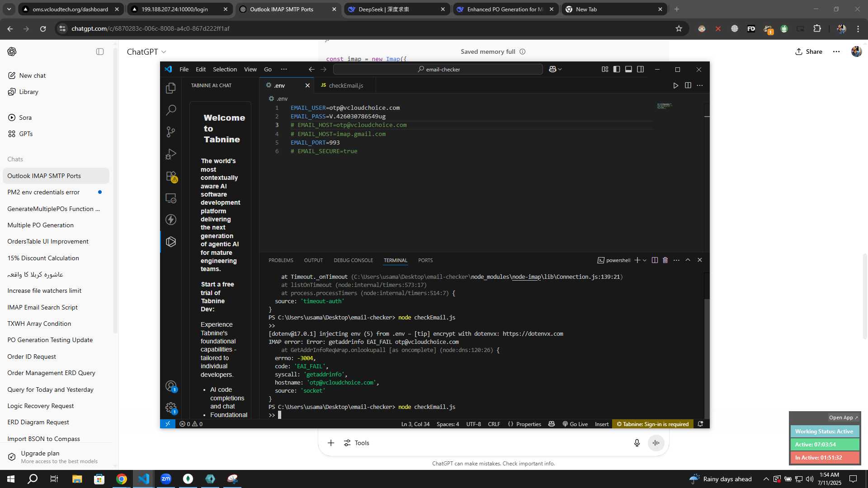Split the editor to the right

click(x=688, y=85)
